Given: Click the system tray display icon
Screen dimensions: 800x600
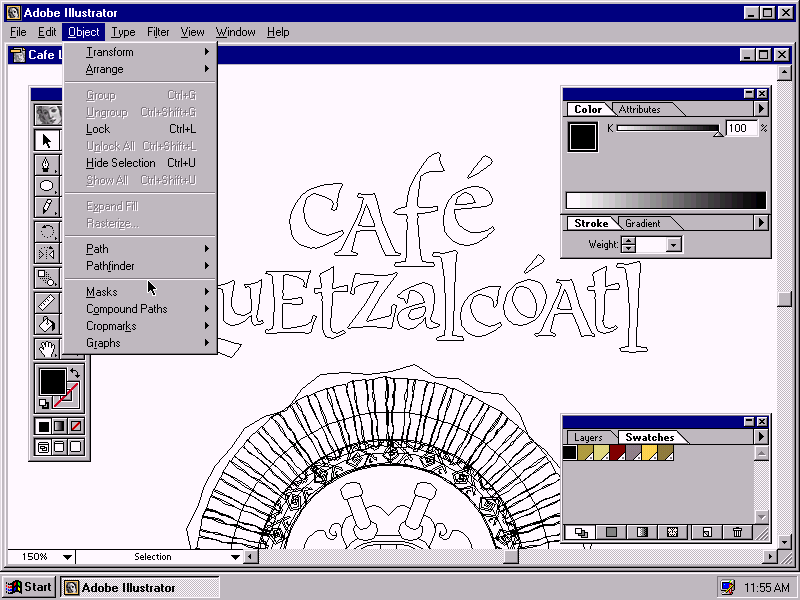Looking at the screenshot, I should pyautogui.click(x=727, y=587).
